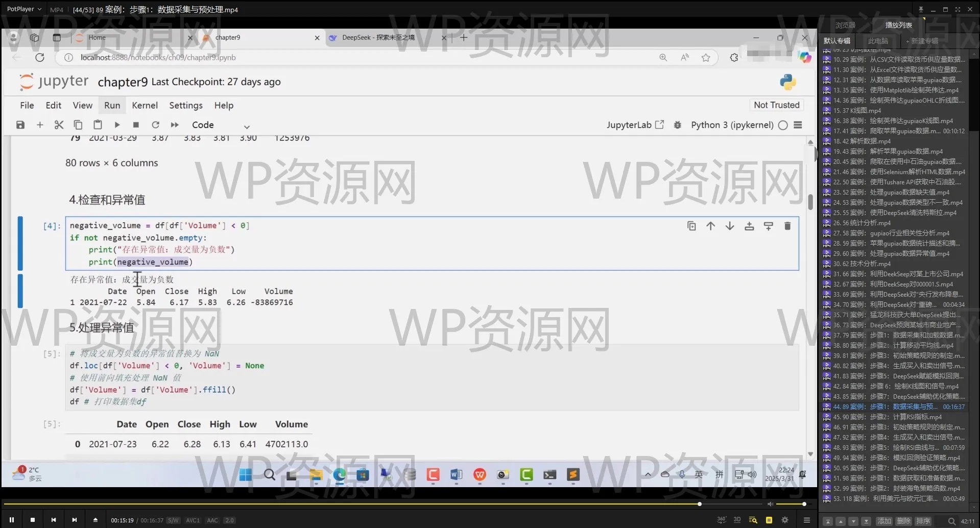Save the chapter9 notebook
This screenshot has height=528, width=980.
coord(20,125)
